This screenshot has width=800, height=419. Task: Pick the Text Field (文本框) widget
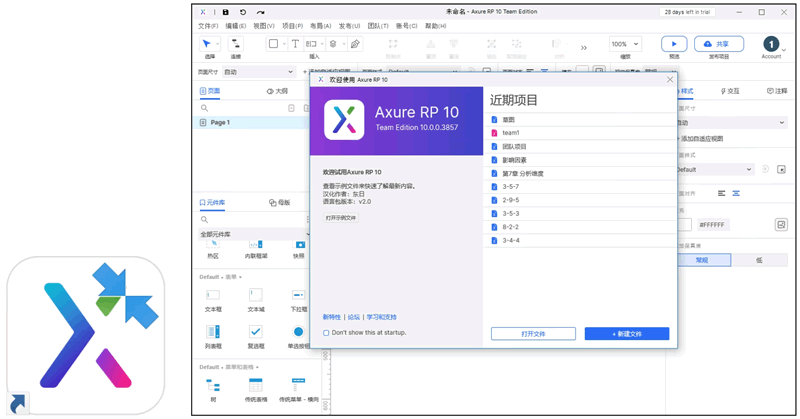[213, 300]
